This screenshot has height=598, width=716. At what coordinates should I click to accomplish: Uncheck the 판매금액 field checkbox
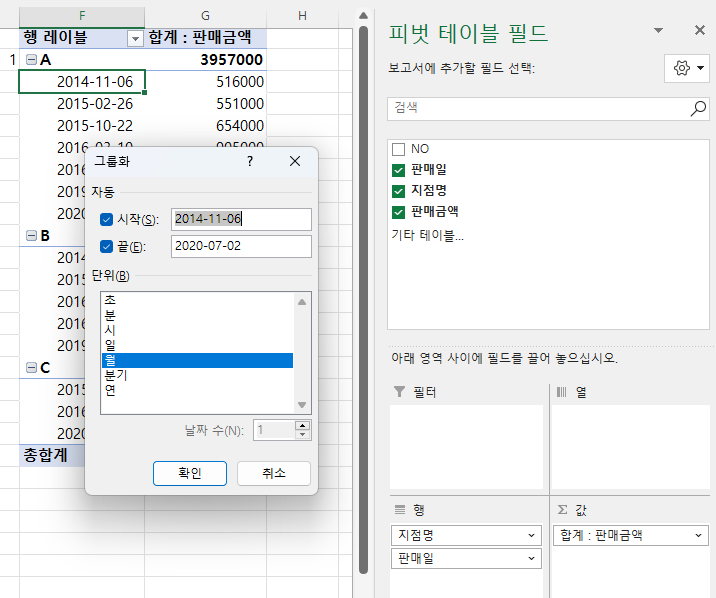pos(398,212)
